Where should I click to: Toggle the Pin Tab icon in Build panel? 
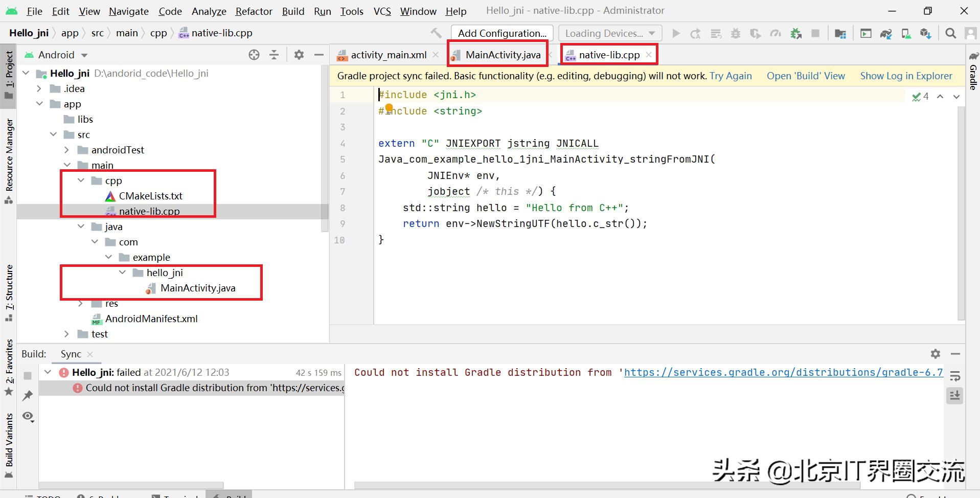(x=28, y=395)
